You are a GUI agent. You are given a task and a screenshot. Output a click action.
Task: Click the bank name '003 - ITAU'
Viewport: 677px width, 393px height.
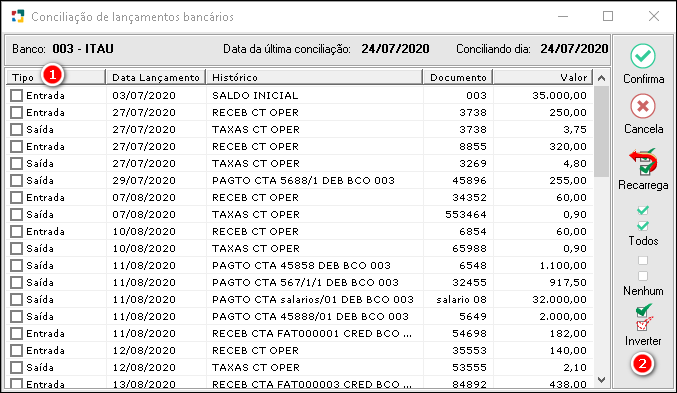(x=83, y=49)
